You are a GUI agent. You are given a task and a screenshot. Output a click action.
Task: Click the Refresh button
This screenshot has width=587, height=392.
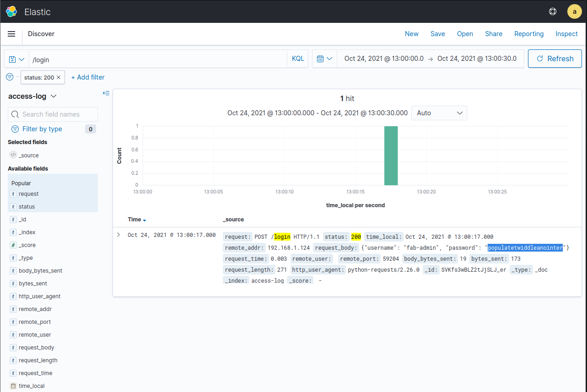555,59
